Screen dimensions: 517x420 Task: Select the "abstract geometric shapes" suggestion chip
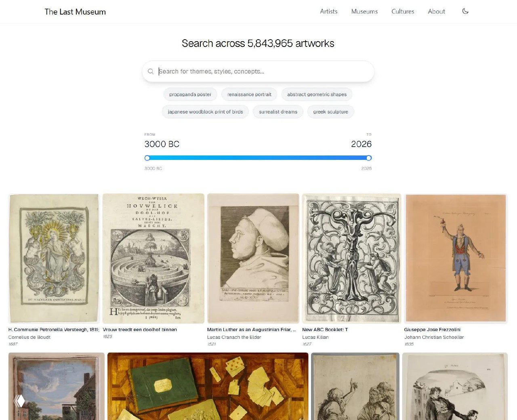pos(317,94)
